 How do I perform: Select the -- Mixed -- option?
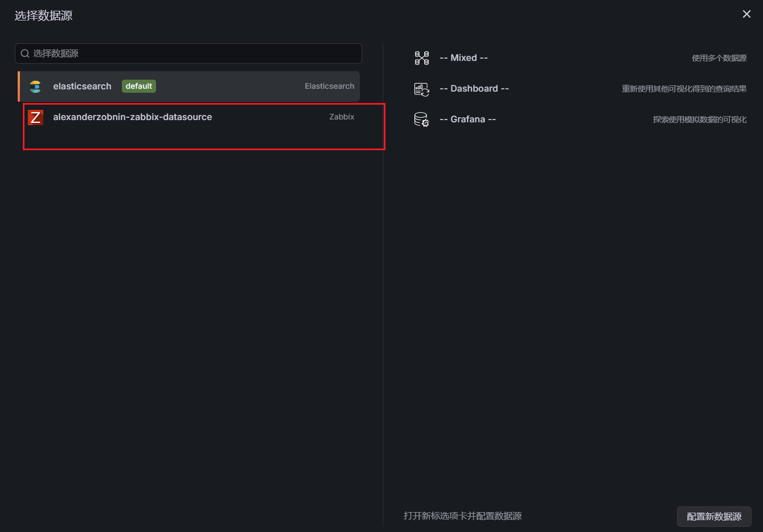pyautogui.click(x=463, y=58)
